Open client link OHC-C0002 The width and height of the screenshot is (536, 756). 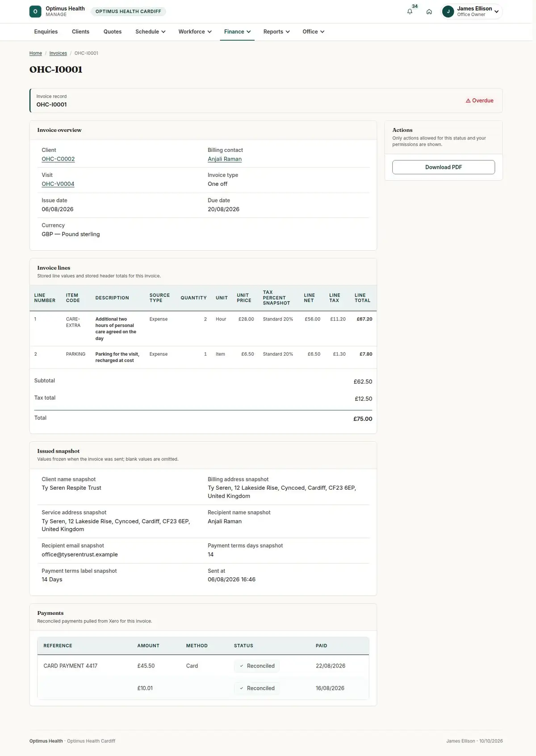(58, 159)
